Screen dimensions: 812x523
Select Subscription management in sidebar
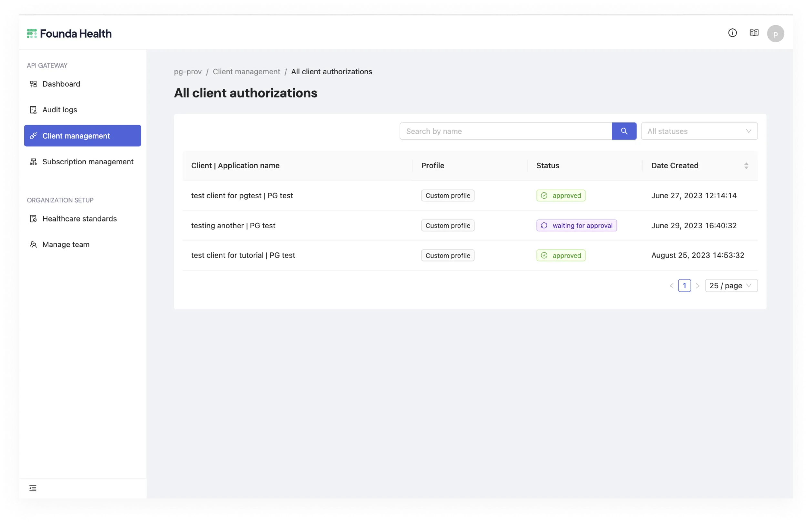(x=83, y=162)
